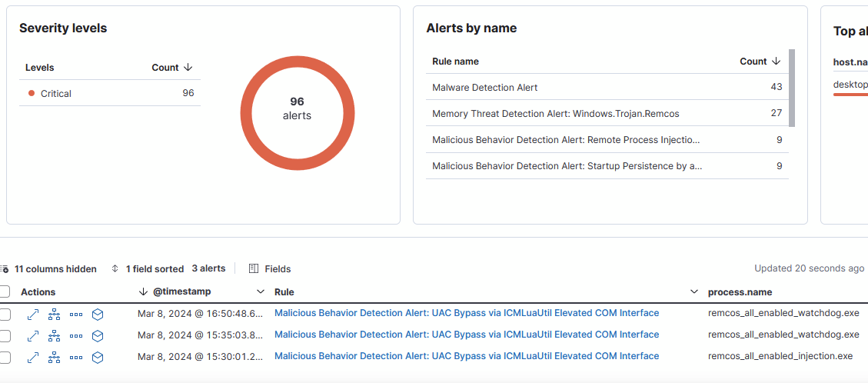Open more actions for the 15:35:03 alert
868x383 pixels.
click(x=76, y=336)
